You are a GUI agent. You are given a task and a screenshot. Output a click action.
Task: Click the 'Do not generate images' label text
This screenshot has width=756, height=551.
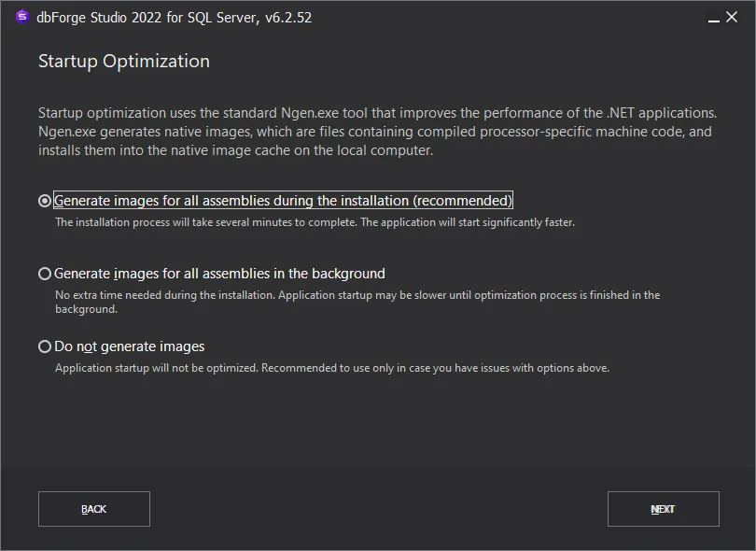coord(130,346)
